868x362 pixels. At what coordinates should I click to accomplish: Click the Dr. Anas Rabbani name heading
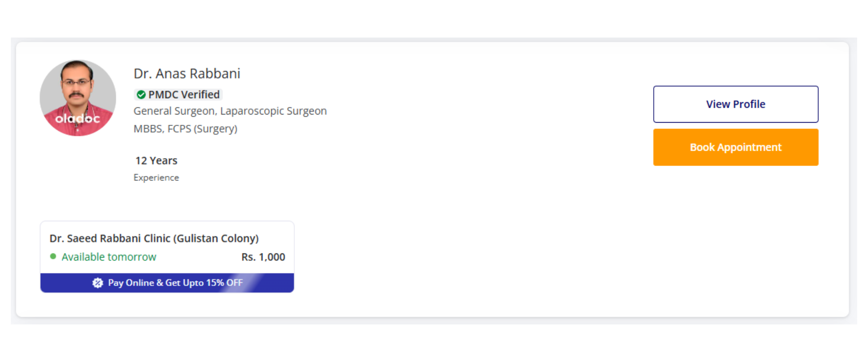(x=187, y=73)
